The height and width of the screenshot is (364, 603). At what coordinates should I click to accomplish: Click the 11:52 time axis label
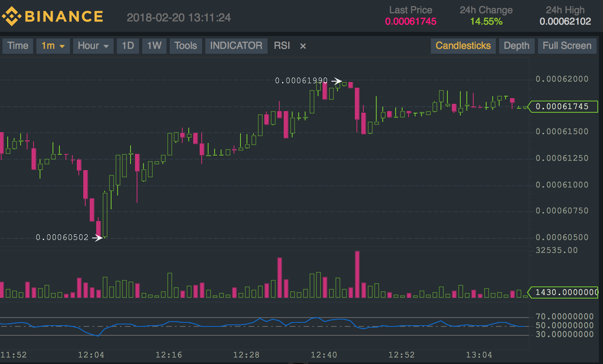coord(13,355)
